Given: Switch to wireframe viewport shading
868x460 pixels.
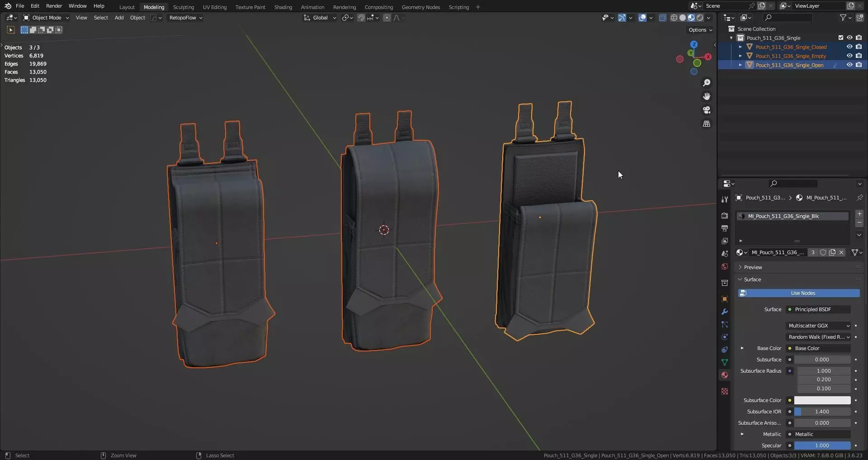Looking at the screenshot, I should tap(674, 18).
